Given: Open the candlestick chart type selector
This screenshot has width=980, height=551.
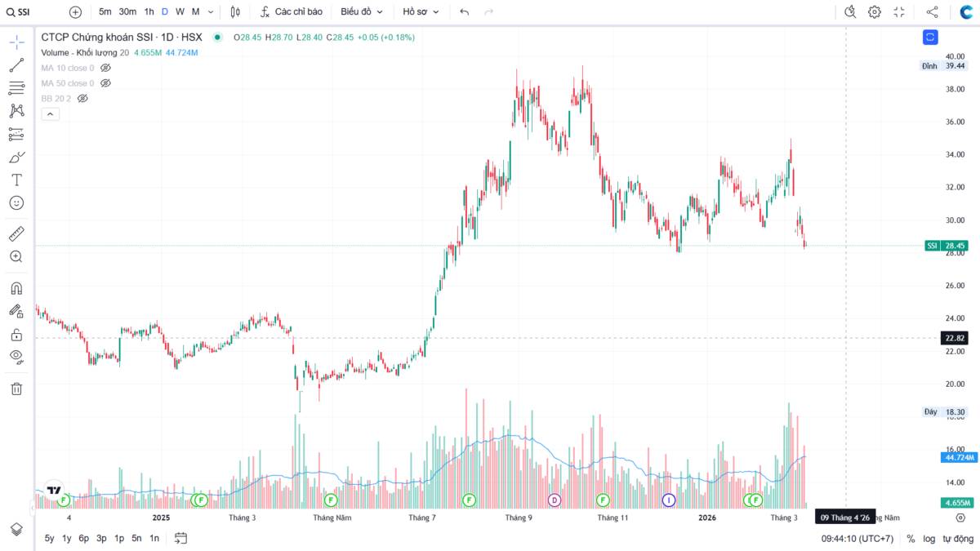Looking at the screenshot, I should [235, 12].
